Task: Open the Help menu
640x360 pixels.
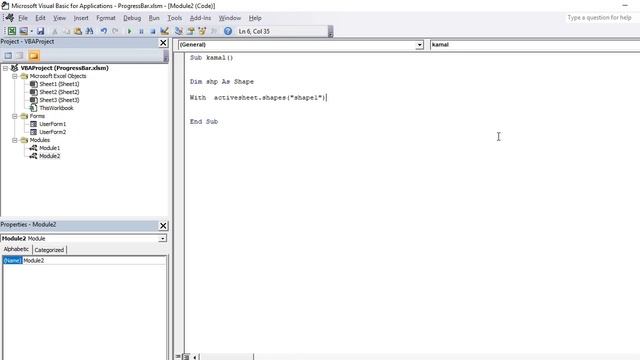Action: tap(255, 18)
